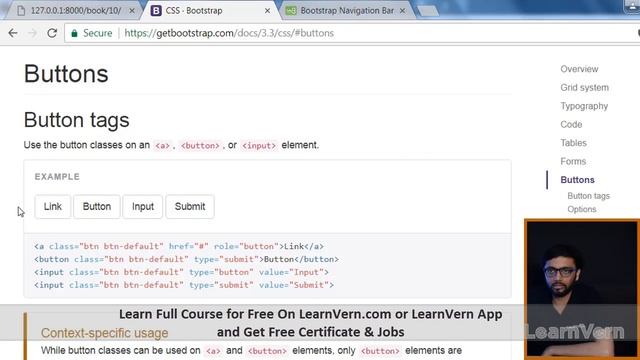Click the <button> code line

(x=187, y=259)
